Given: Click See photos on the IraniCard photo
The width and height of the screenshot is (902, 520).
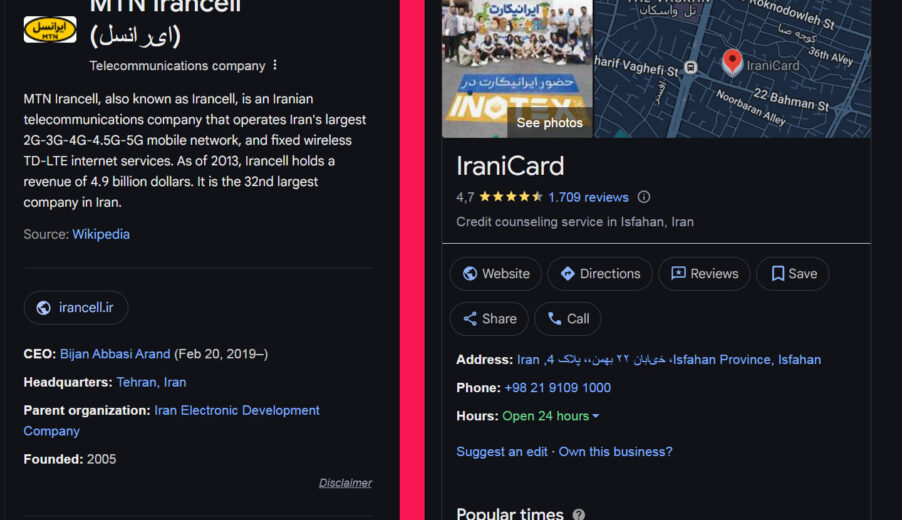Looking at the screenshot, I should (549, 123).
